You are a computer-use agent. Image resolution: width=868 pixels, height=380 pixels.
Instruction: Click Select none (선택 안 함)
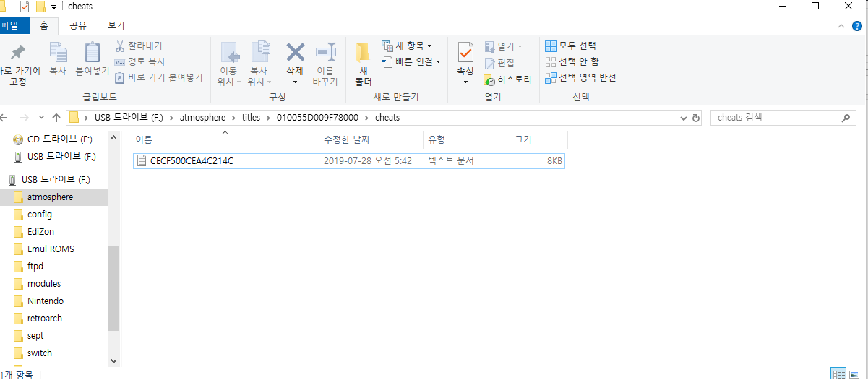[572, 62]
